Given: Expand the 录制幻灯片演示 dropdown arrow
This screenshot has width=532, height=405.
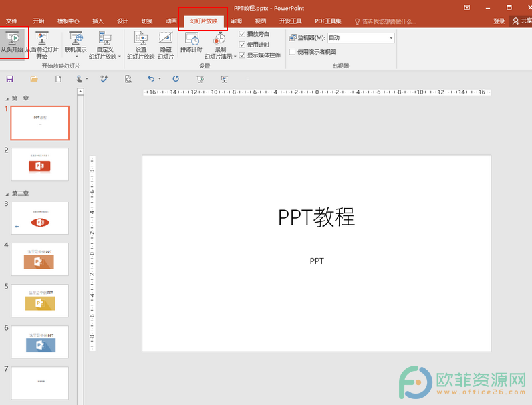Looking at the screenshot, I should [235, 57].
